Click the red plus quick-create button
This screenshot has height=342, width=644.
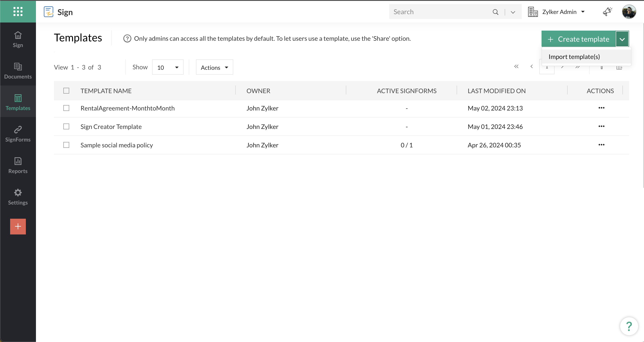[x=18, y=226]
